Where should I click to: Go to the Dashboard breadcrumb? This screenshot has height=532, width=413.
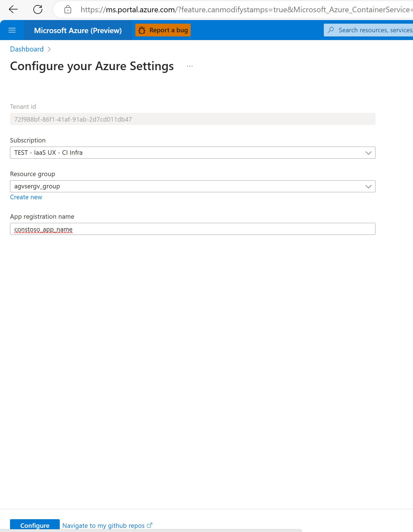27,49
